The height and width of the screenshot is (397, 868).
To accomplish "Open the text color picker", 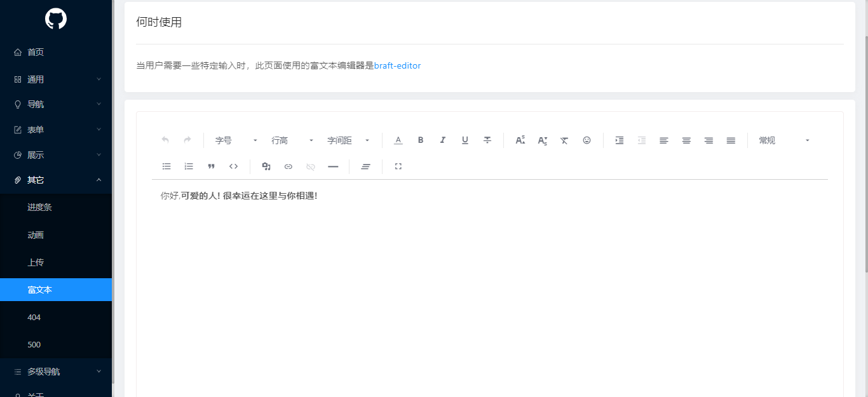I will [x=398, y=140].
